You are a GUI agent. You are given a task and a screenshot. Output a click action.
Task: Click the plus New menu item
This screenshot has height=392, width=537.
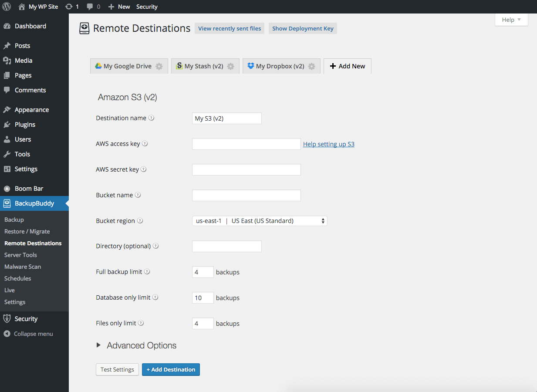click(x=119, y=7)
